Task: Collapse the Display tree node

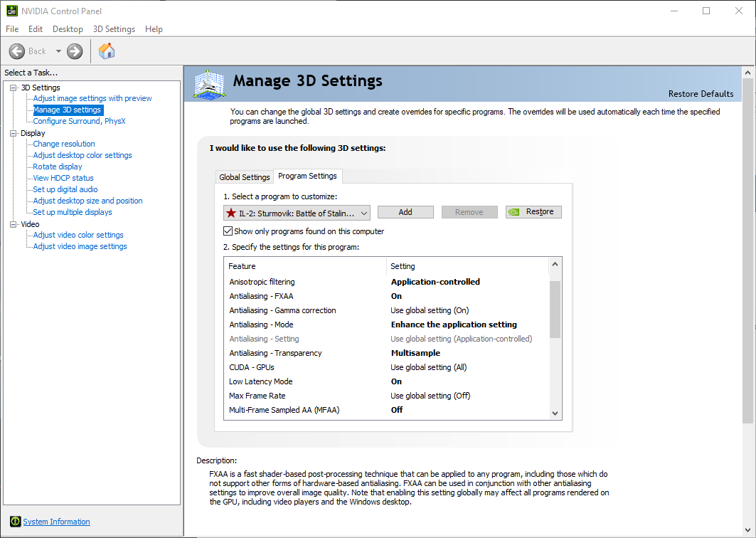Action: [x=14, y=133]
